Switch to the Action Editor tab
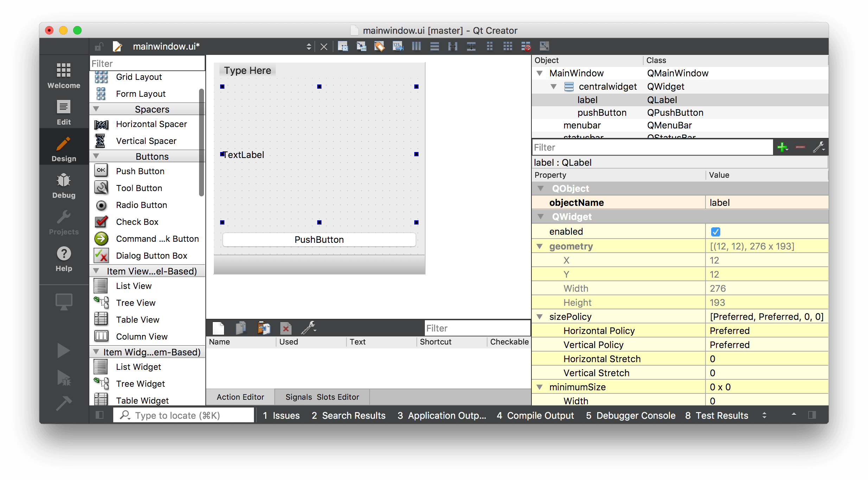Image resolution: width=868 pixels, height=480 pixels. [x=240, y=396]
